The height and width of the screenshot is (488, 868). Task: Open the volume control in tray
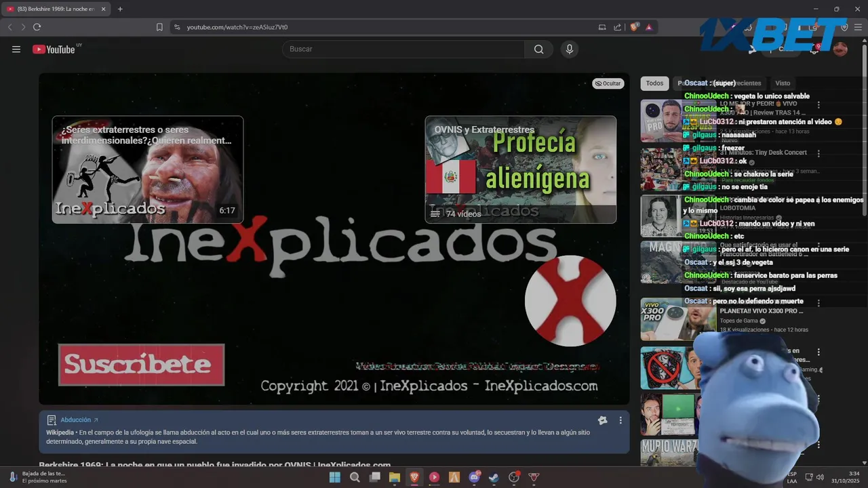(x=820, y=477)
